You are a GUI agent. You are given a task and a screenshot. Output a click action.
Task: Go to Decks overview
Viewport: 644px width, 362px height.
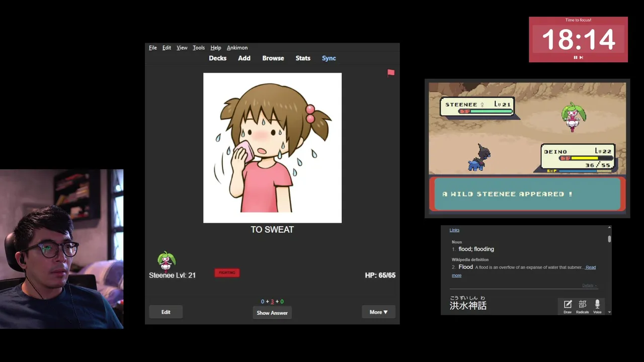click(218, 58)
